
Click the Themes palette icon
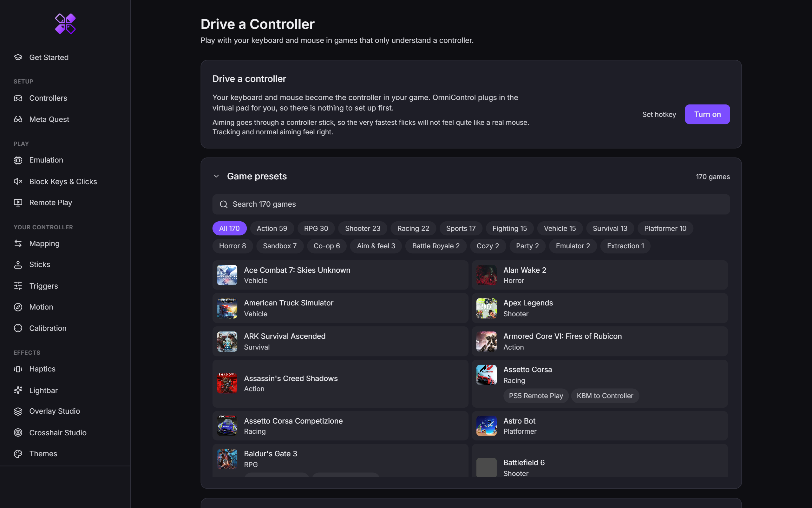click(x=18, y=454)
